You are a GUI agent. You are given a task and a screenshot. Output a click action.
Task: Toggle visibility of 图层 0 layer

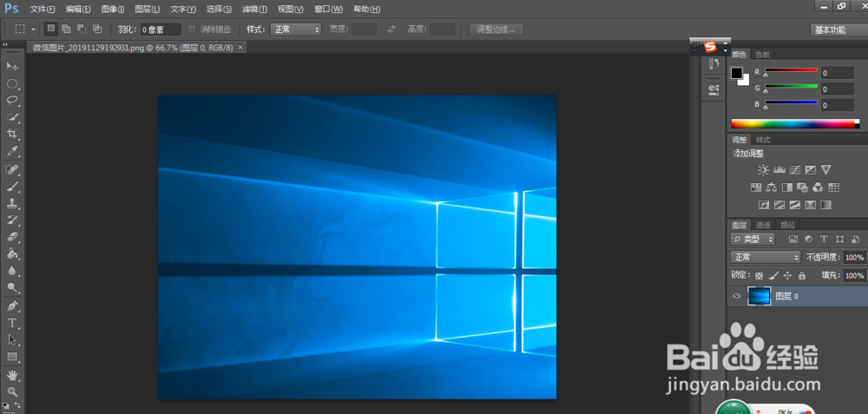coord(736,296)
